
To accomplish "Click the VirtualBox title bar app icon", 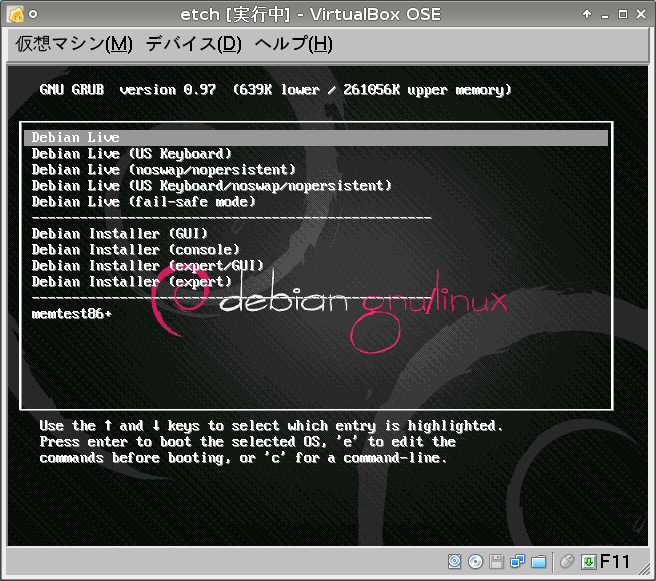I will coord(15,15).
